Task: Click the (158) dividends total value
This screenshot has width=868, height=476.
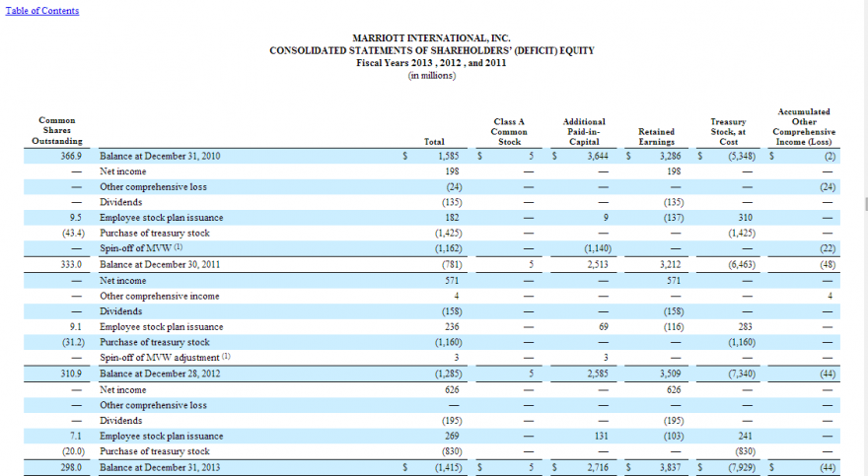Action: (x=452, y=311)
